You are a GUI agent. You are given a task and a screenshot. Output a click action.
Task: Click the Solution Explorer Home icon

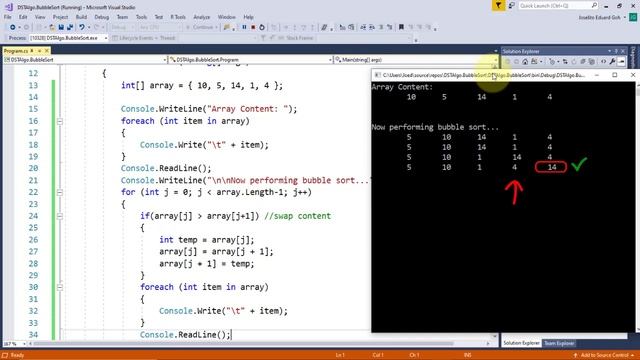point(525,62)
